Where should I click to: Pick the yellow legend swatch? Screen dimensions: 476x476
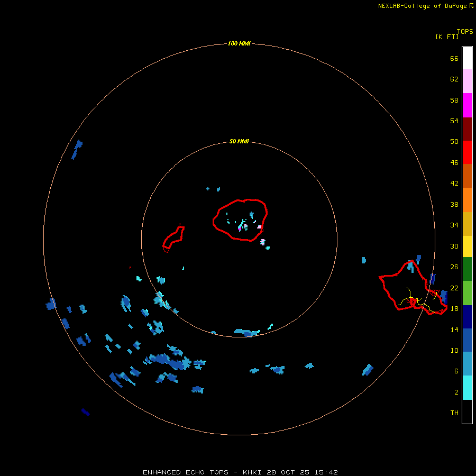pyautogui.click(x=467, y=246)
